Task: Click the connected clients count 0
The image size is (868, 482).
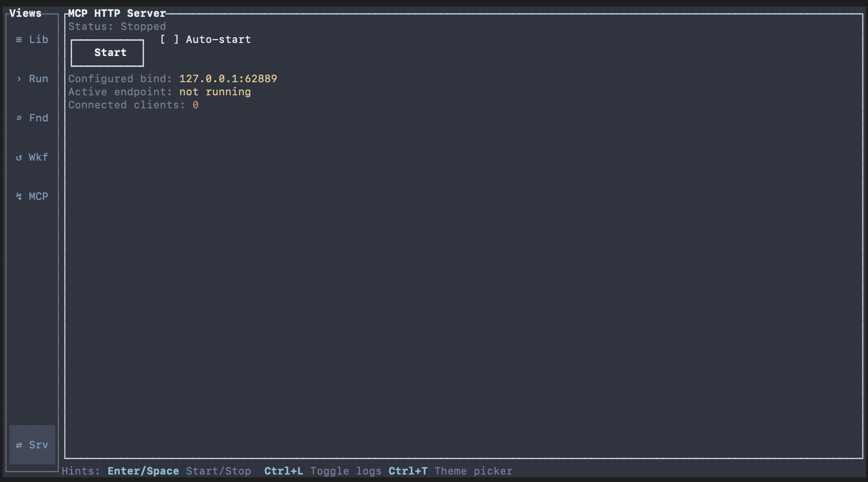Action: pos(195,105)
